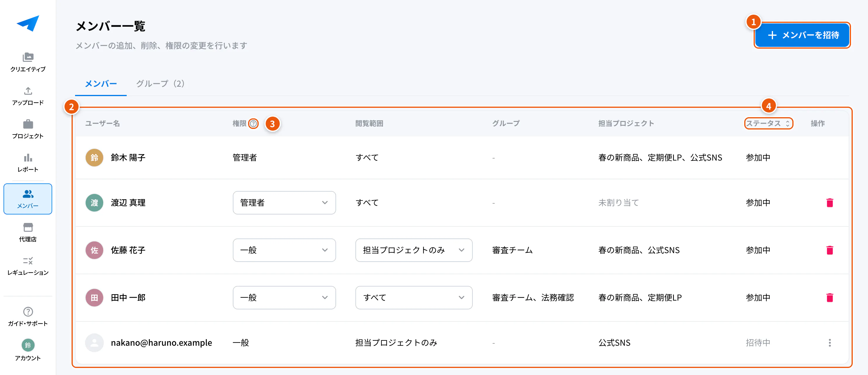Screen dimensions: 868x375
Task: Open the クリエイティブ sidebar section
Action: pyautogui.click(x=28, y=62)
